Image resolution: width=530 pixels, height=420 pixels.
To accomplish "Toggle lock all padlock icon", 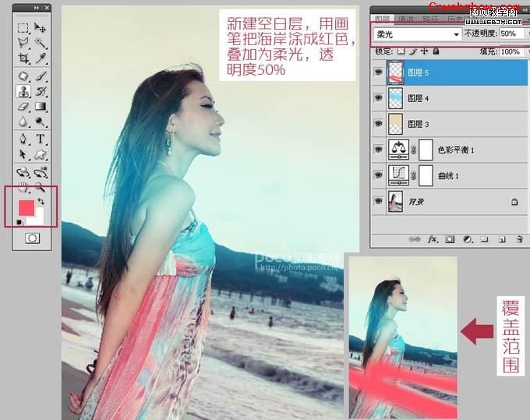I will click(x=436, y=51).
